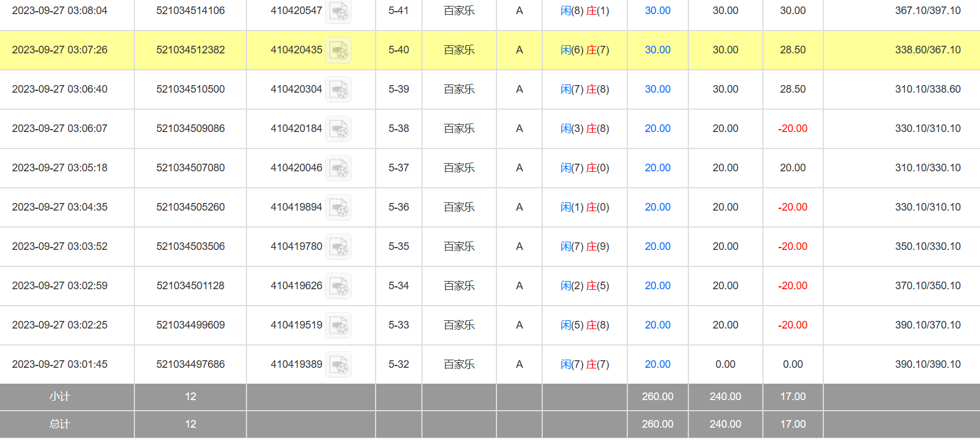
Task: Click balance value 338.60/367.10
Action: coord(928,50)
